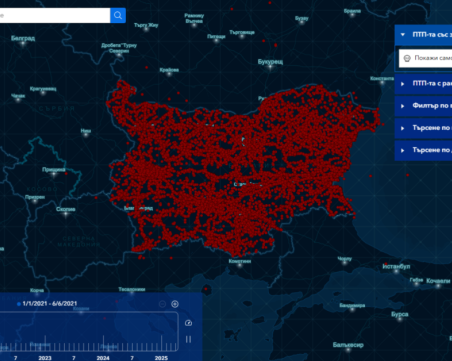Zoom out the timeline with minus icon

coord(162,304)
